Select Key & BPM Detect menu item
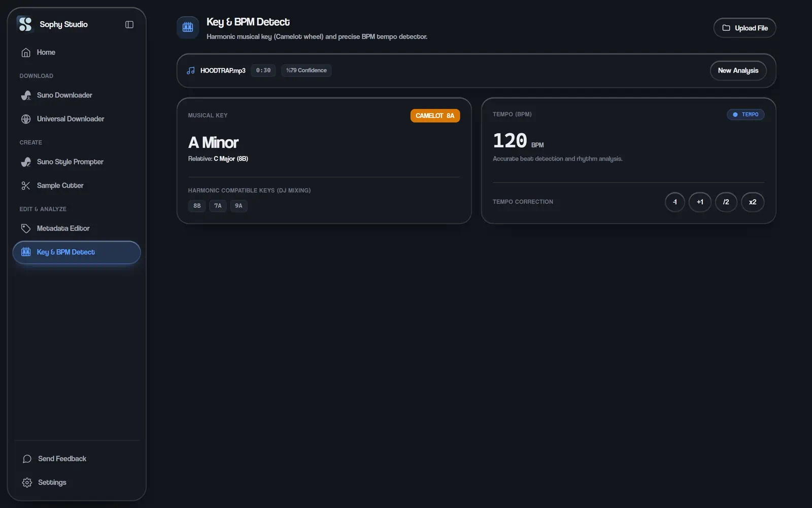Image resolution: width=812 pixels, height=508 pixels. [x=77, y=252]
